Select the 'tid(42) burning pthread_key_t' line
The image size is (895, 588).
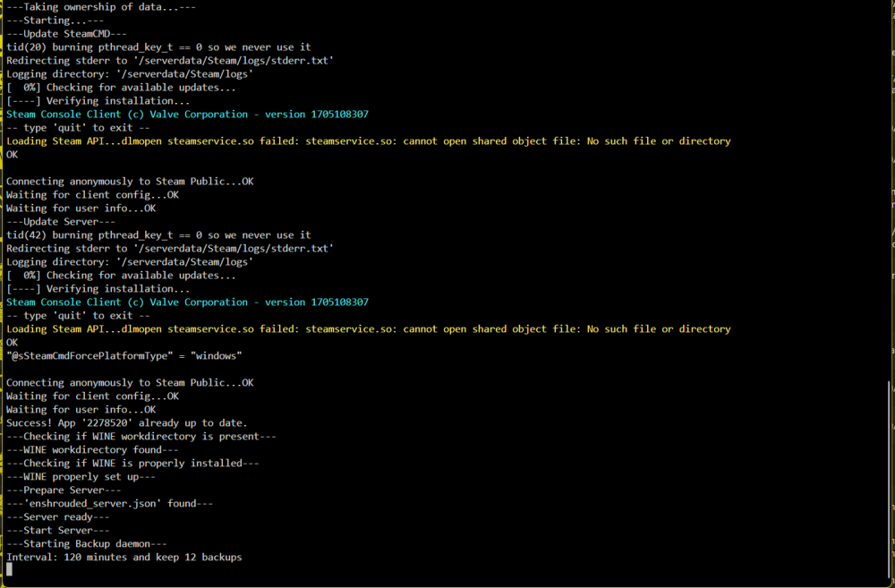click(x=158, y=235)
